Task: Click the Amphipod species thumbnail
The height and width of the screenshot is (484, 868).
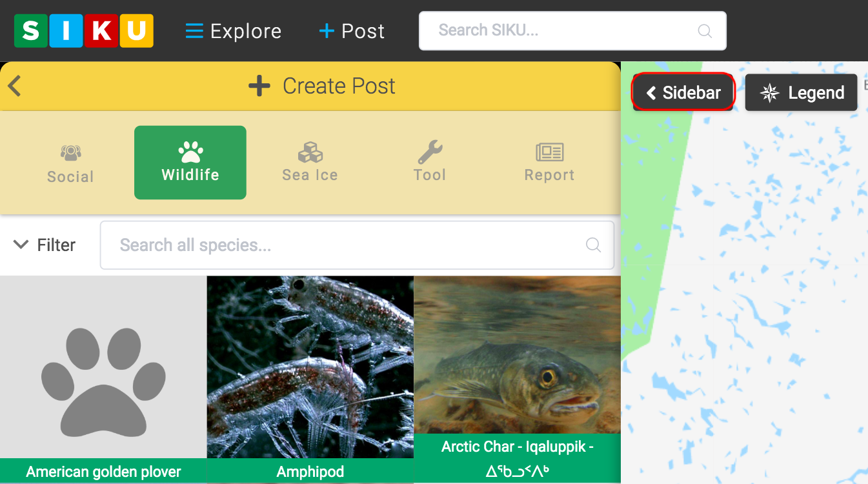Action: (x=310, y=368)
